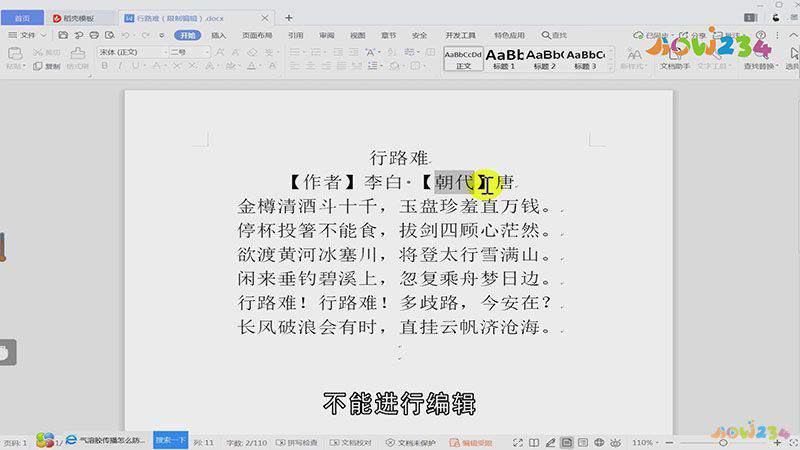
Task: Select the 正文 style
Action: [x=463, y=59]
